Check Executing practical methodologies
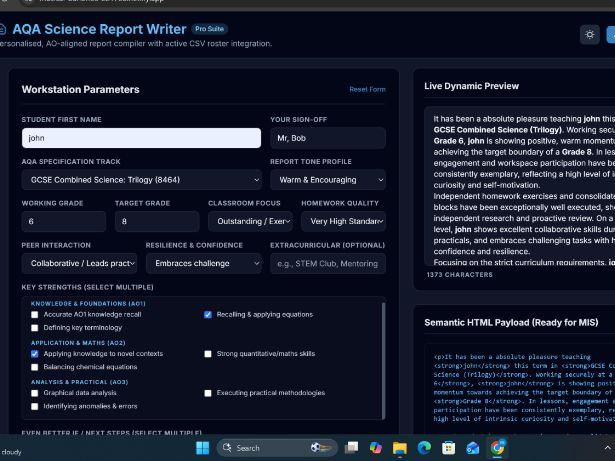The width and height of the screenshot is (615, 461). click(x=208, y=393)
